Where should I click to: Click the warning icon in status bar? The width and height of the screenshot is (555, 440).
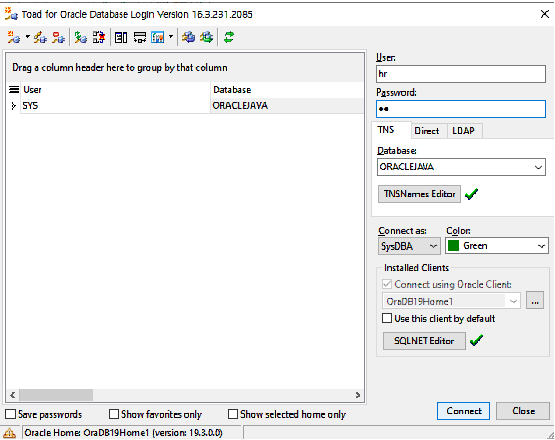pyautogui.click(x=10, y=433)
